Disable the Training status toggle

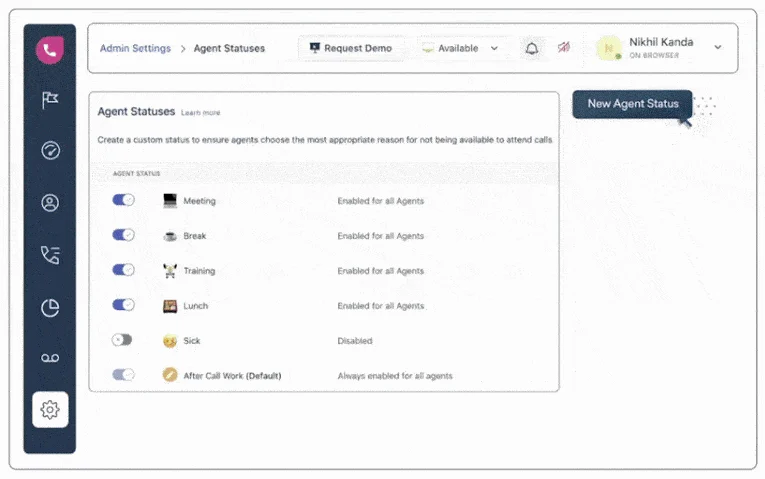pyautogui.click(x=123, y=270)
